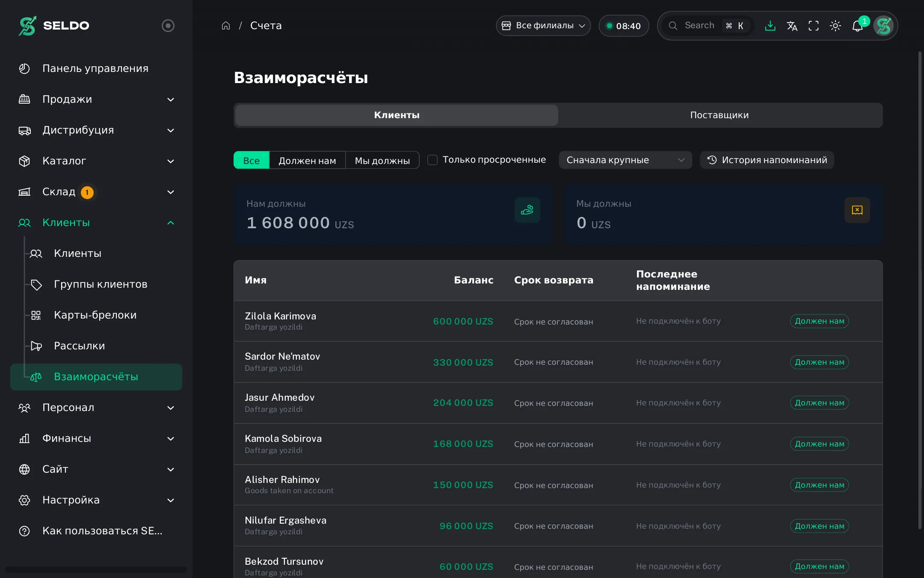Open notifications bell icon
Image resolution: width=924 pixels, height=578 pixels.
[x=858, y=26]
